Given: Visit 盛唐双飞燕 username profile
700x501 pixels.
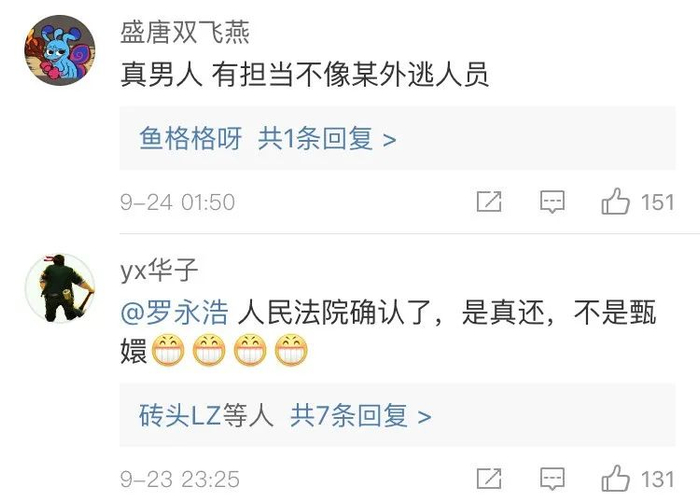Looking at the screenshot, I should pos(185,33).
